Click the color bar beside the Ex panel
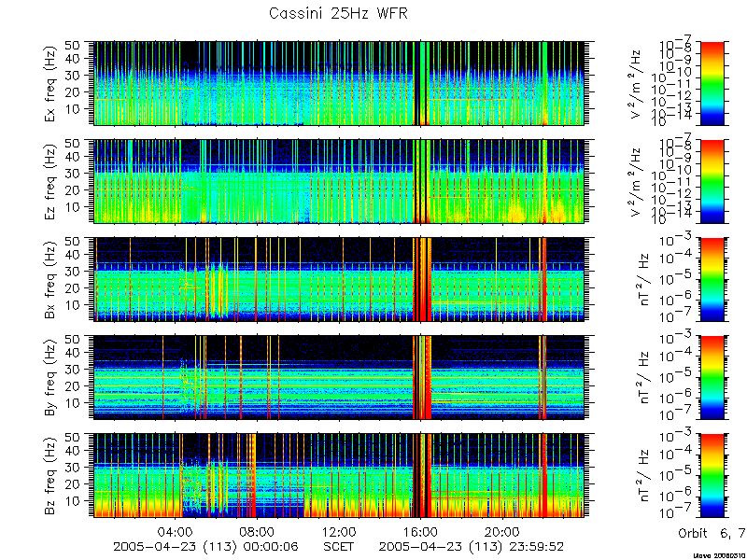This screenshot has height=560, width=747. (x=712, y=83)
